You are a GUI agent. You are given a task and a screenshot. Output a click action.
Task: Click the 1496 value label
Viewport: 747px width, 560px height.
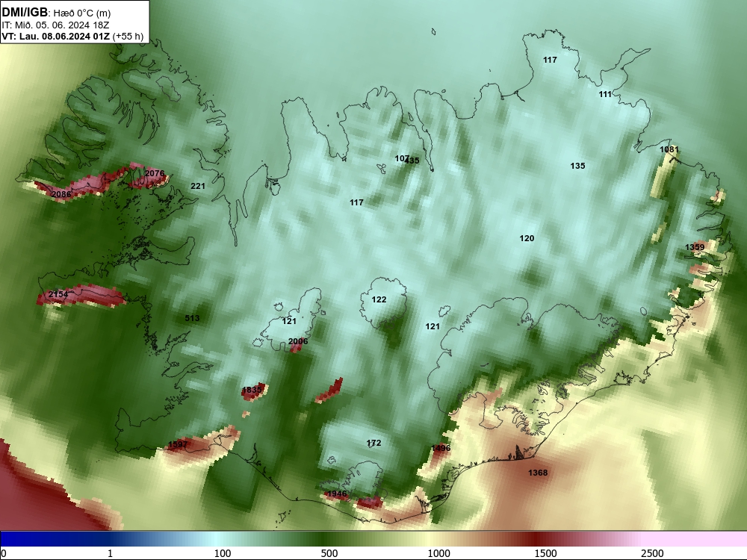click(x=441, y=448)
